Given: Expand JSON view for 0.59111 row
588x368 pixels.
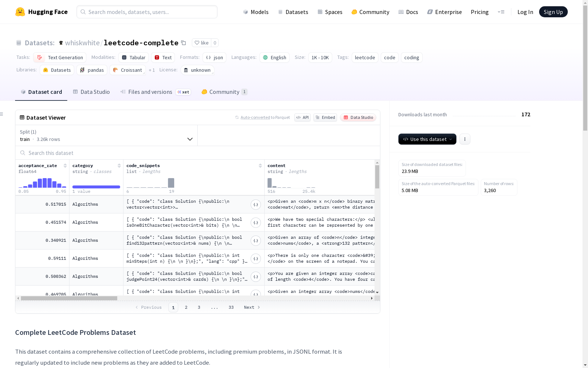Looking at the screenshot, I should (x=256, y=259).
